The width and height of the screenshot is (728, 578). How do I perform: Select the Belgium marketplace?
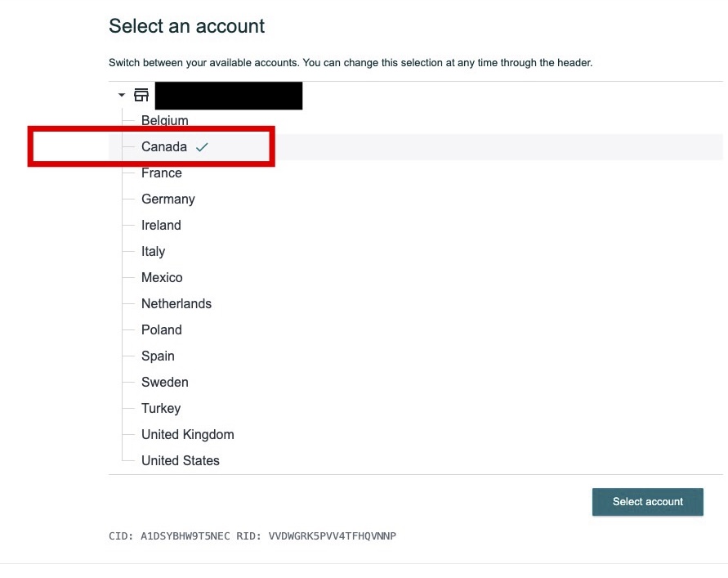(165, 120)
